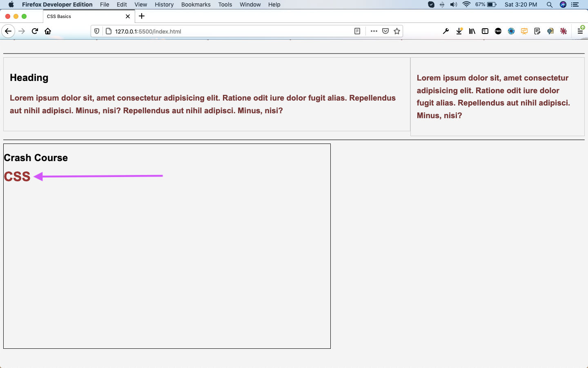Open a new tab with plus button
588x368 pixels.
pos(142,16)
